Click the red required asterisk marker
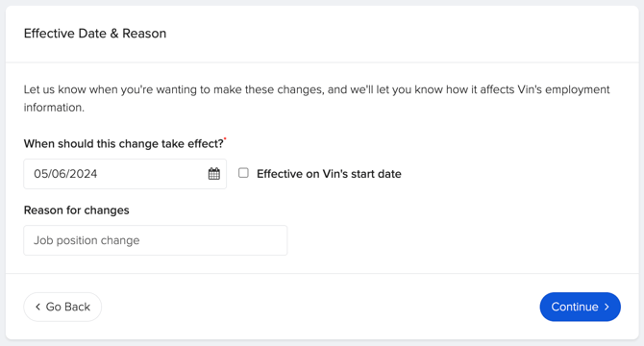This screenshot has height=346, width=644. 225,139
